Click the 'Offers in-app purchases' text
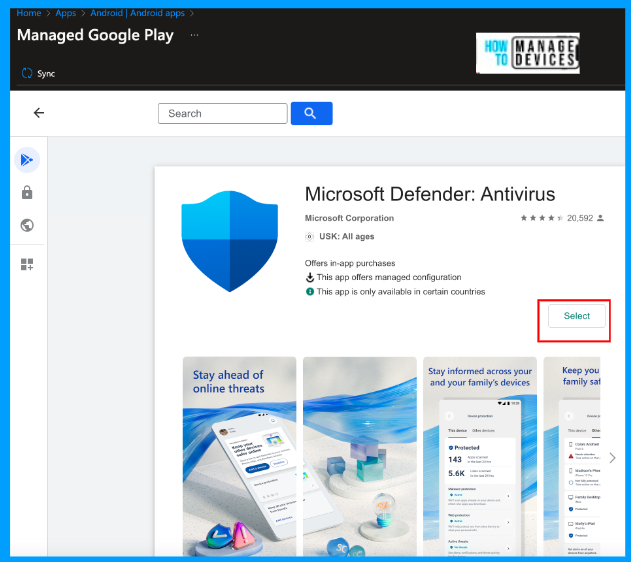This screenshot has height=562, width=631. [350, 263]
